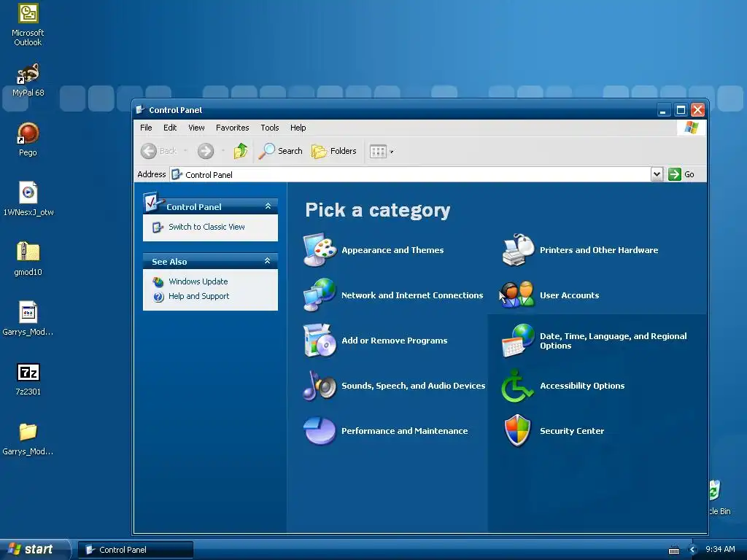Click the Security Center shield icon

pos(518,430)
